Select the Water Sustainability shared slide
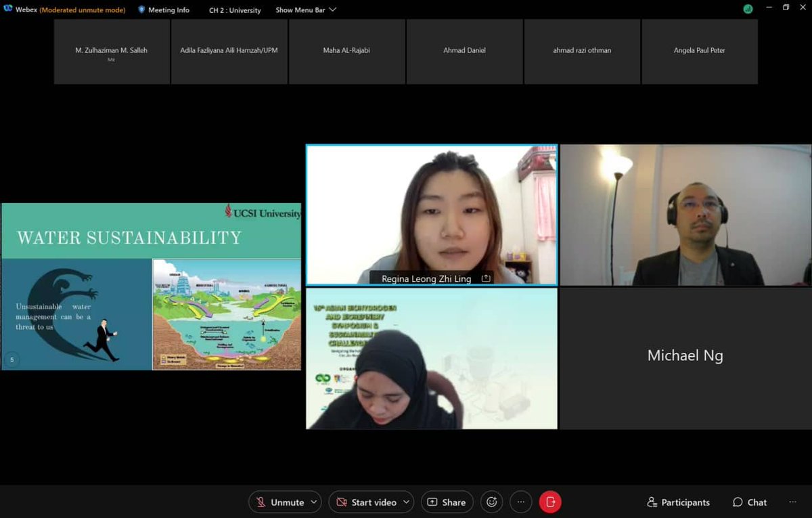Viewport: 812px width, 518px height. tap(151, 286)
